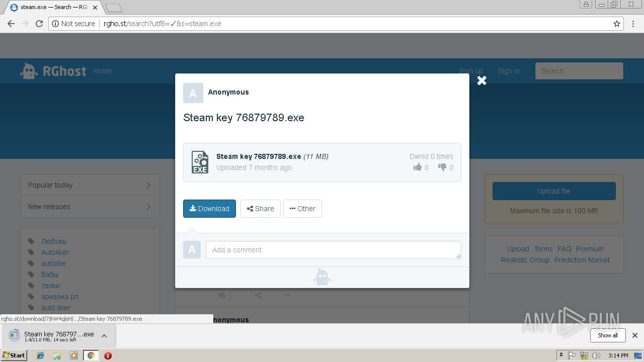Screen dimensions: 644x362
Task: Open Internet Explorer from the taskbar
Action: tap(40, 355)
